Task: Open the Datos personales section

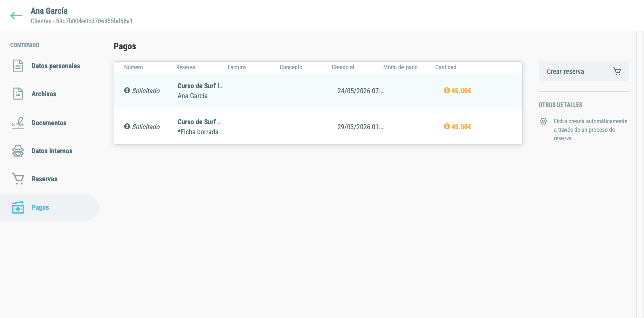Action: point(49,66)
